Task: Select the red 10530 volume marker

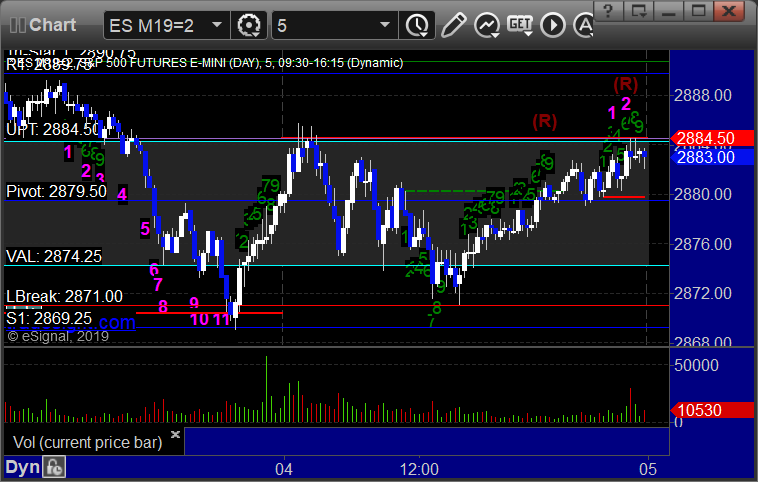Action: click(712, 410)
